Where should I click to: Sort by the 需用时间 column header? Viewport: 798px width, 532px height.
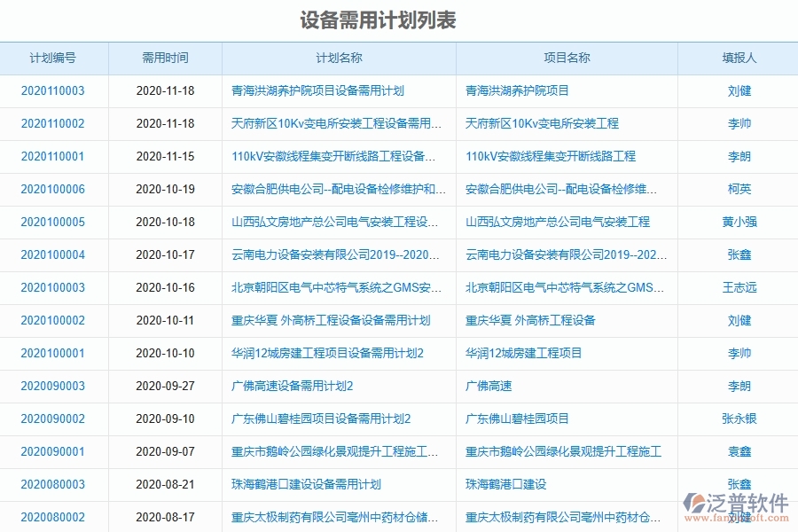coord(165,58)
